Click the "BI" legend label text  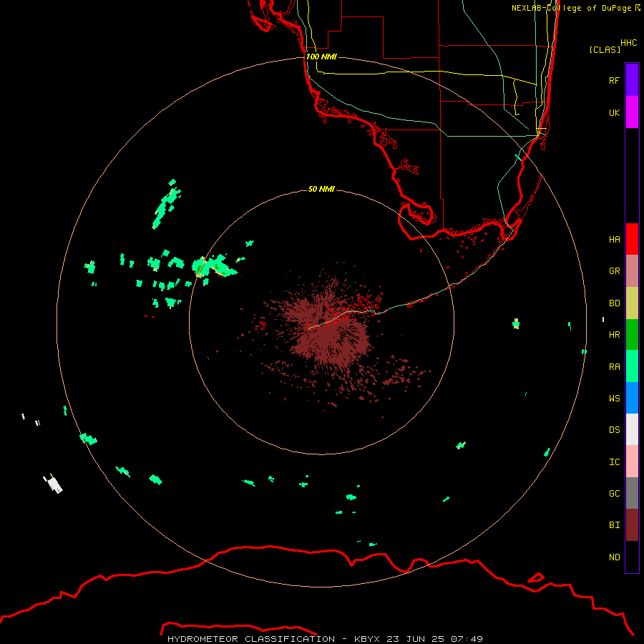click(x=614, y=525)
